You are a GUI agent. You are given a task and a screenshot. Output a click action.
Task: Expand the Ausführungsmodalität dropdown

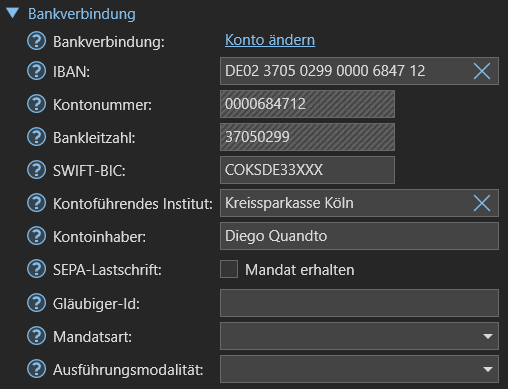[359, 369]
